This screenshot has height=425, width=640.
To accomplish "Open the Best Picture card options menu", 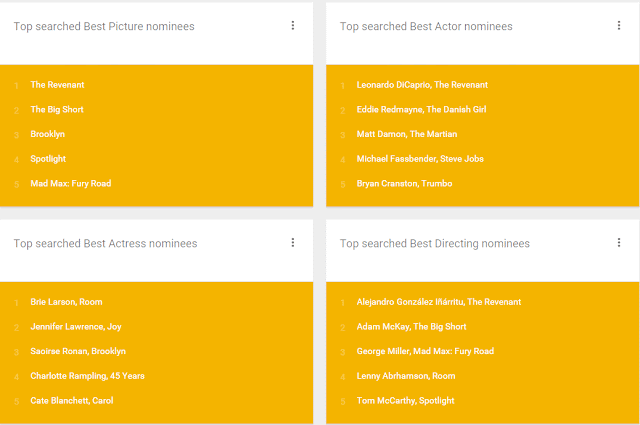I will tap(293, 26).
